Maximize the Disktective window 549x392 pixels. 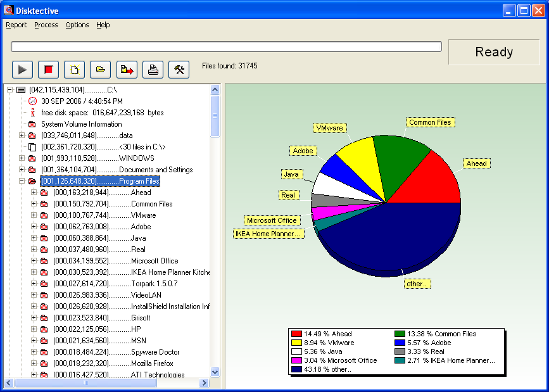[524, 11]
